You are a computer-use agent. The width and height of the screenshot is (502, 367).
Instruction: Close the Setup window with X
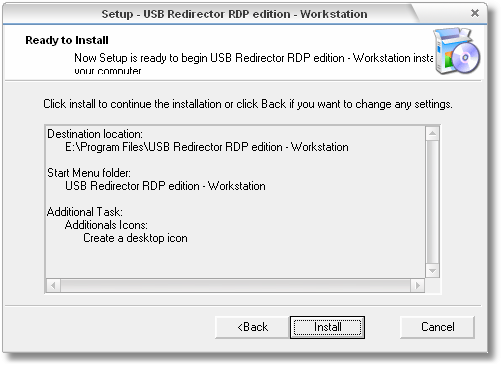(x=475, y=13)
